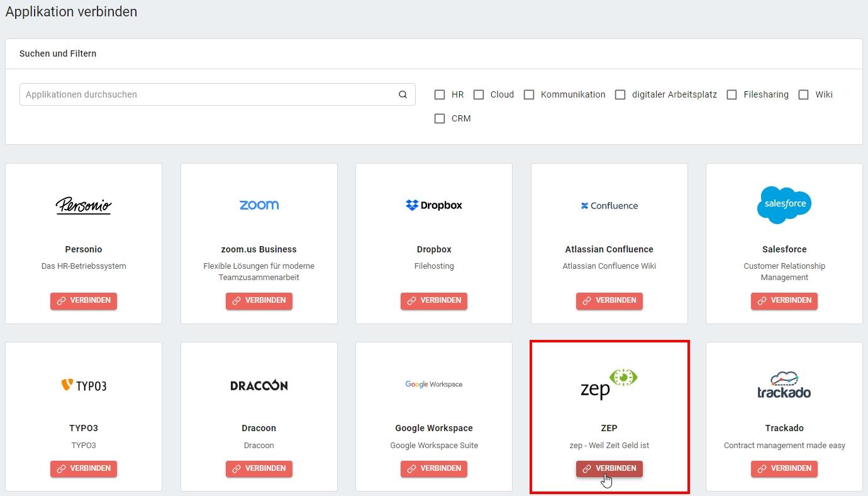Connect Dropbox via Verbinden button
Screen dimensions: 868x496
(x=434, y=301)
